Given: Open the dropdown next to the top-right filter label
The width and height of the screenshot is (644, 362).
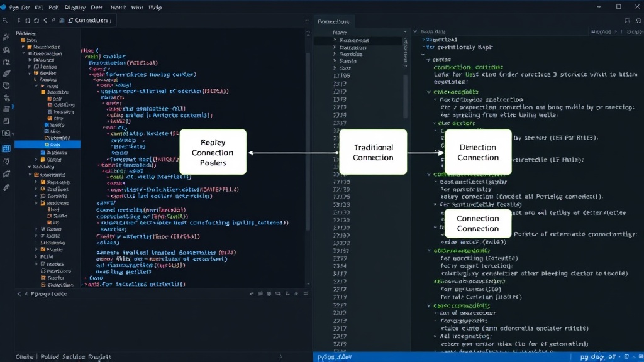Looking at the screenshot, I should (x=616, y=32).
